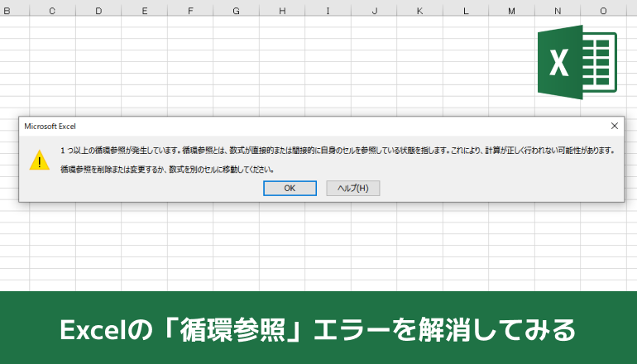Image resolution: width=637 pixels, height=364 pixels.
Task: Click the yellow warning triangle icon
Action: (40, 160)
